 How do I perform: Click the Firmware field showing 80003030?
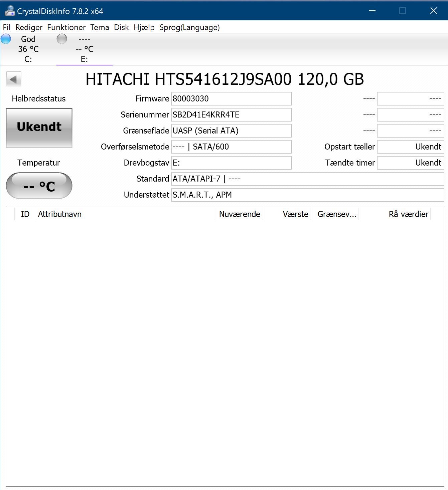pyautogui.click(x=231, y=99)
